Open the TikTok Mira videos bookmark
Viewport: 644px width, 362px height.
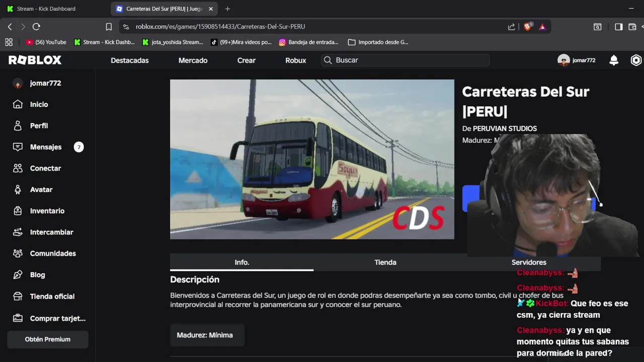[242, 42]
